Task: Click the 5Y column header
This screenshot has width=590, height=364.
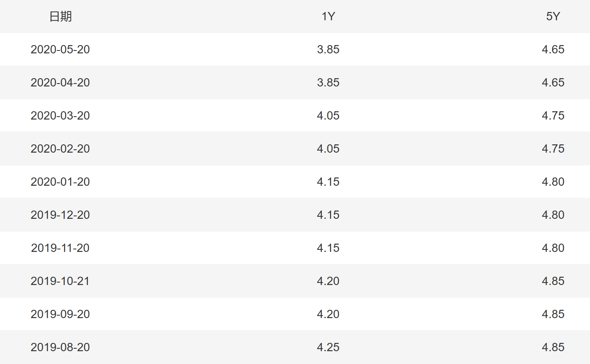Action: pos(553,17)
